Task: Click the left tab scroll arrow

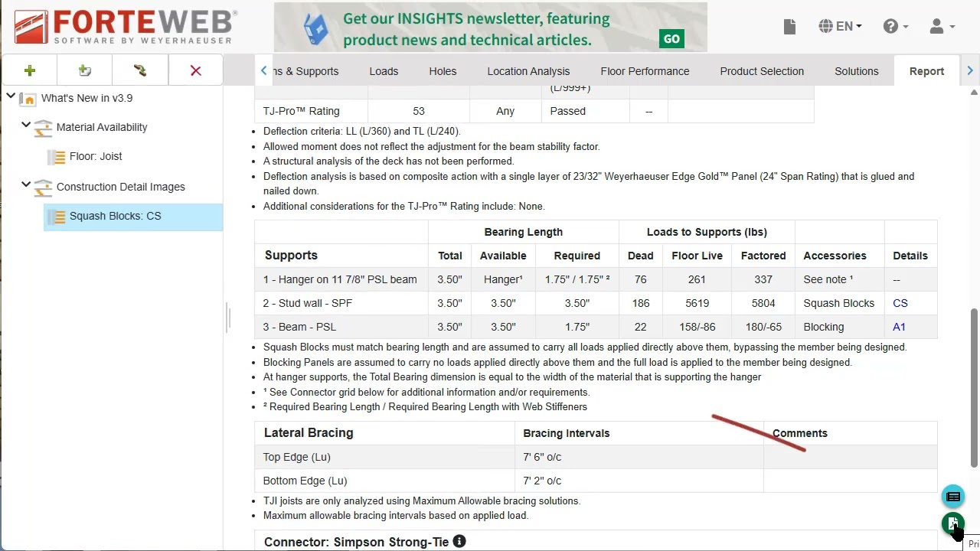Action: point(263,70)
